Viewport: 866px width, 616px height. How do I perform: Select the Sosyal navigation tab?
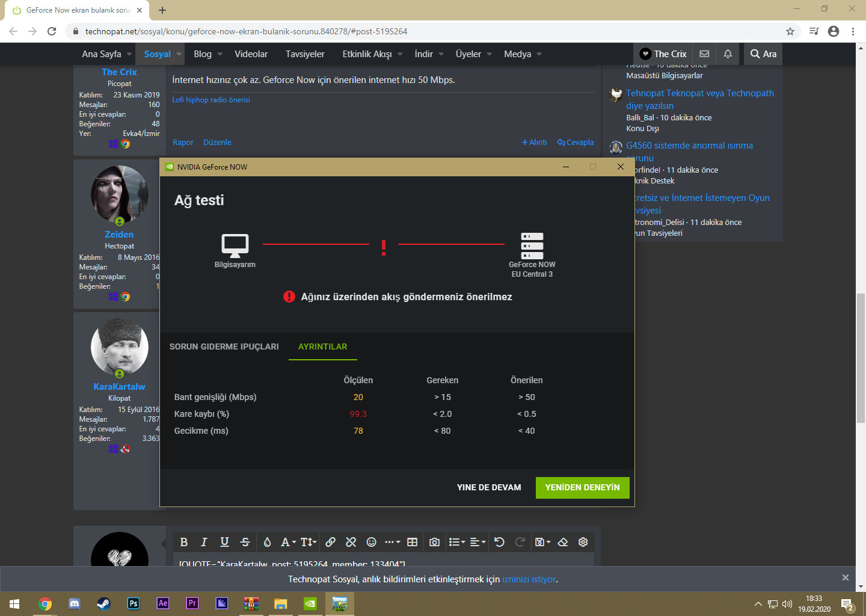coord(158,54)
